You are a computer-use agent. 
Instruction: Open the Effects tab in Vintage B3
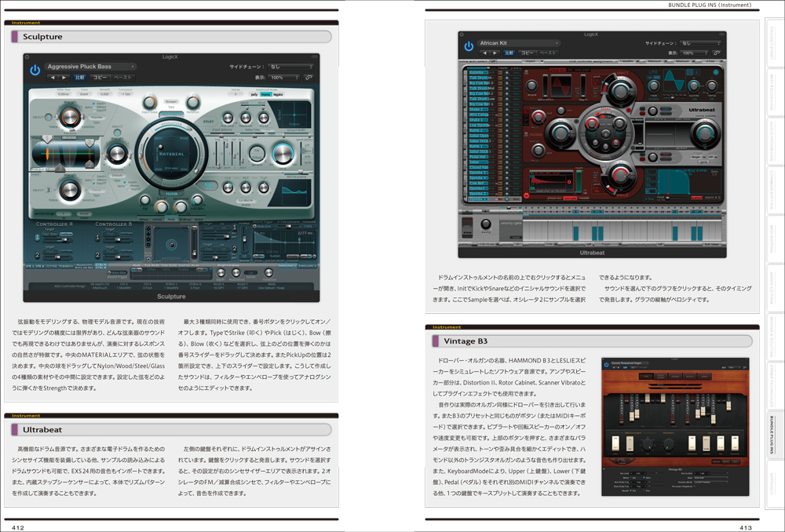[x=690, y=377]
